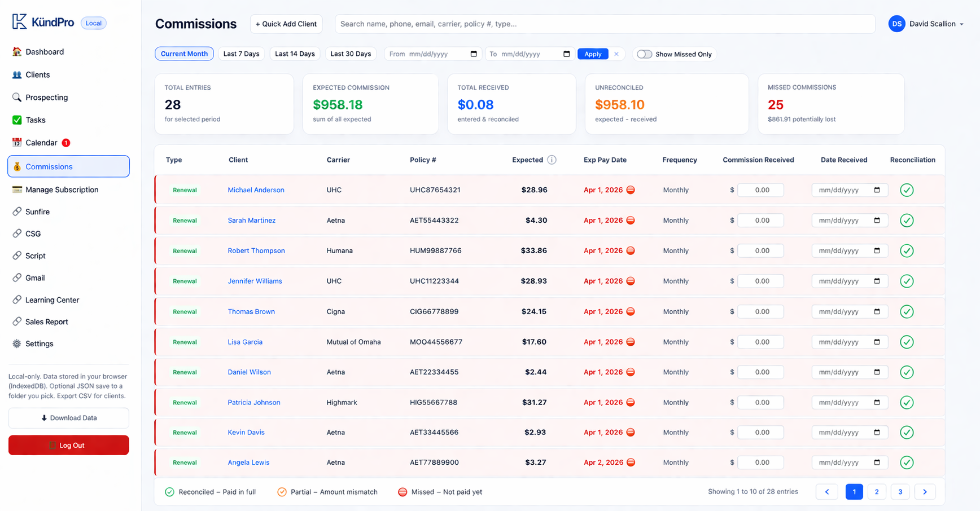Open date received picker for Sarah Martinez
The width and height of the screenshot is (980, 511).
tap(877, 221)
